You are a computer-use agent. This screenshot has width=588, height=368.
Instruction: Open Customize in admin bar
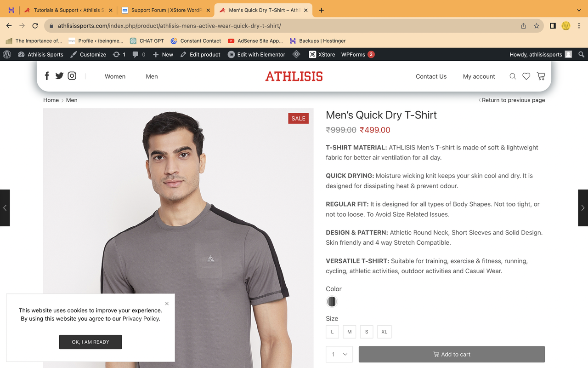point(88,54)
